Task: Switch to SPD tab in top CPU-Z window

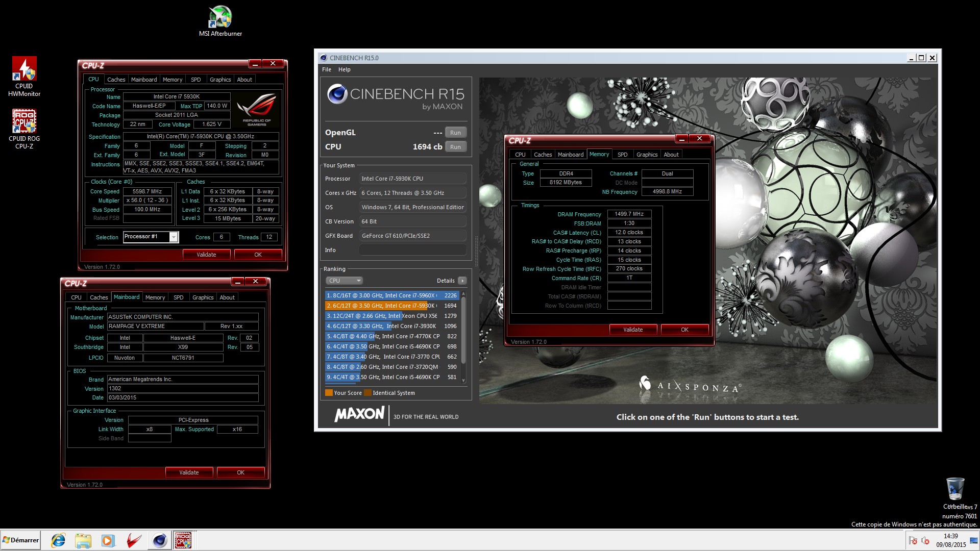Action: [195, 80]
